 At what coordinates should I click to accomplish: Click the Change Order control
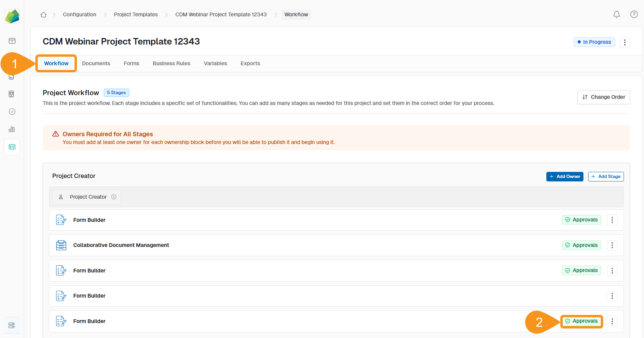coord(603,97)
